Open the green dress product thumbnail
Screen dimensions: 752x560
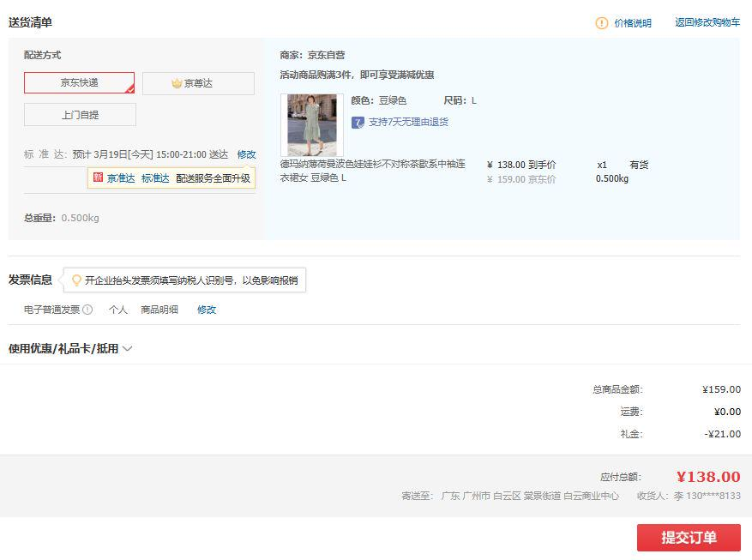point(311,125)
